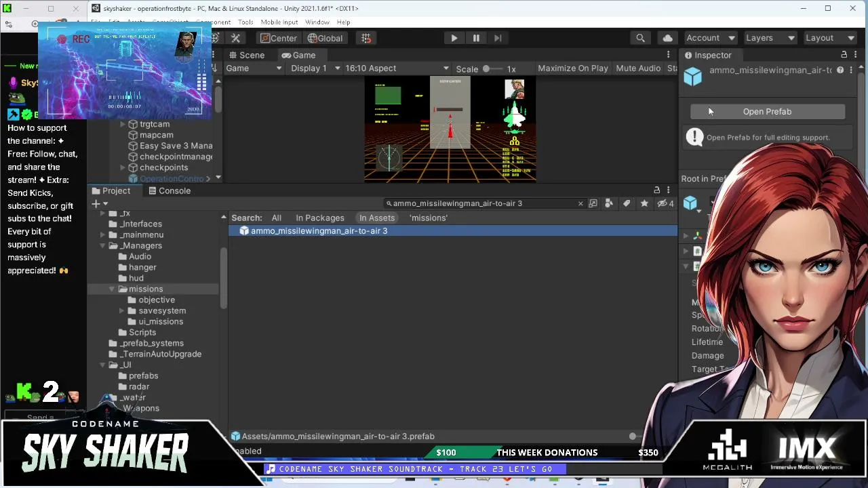The image size is (868, 488).
Task: Switch to the Inspector tab
Action: (x=708, y=55)
